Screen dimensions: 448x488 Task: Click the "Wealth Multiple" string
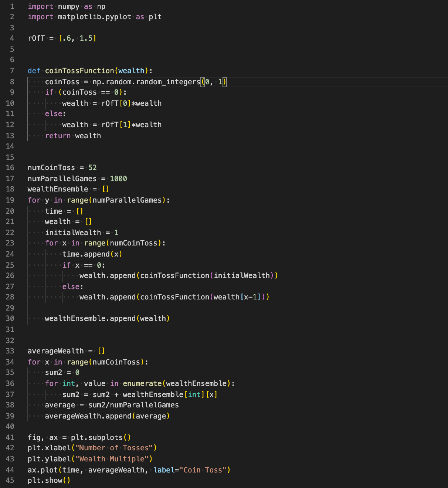(x=112, y=459)
